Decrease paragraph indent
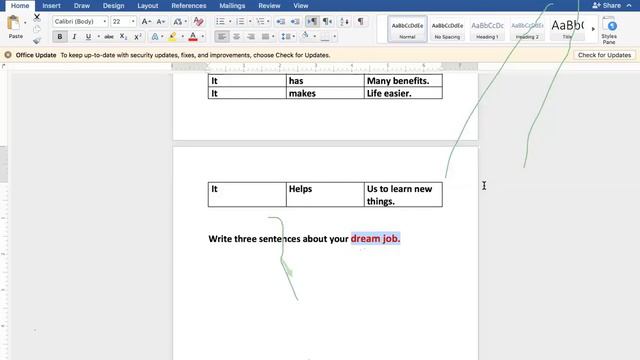The image size is (640, 360). click(280, 22)
